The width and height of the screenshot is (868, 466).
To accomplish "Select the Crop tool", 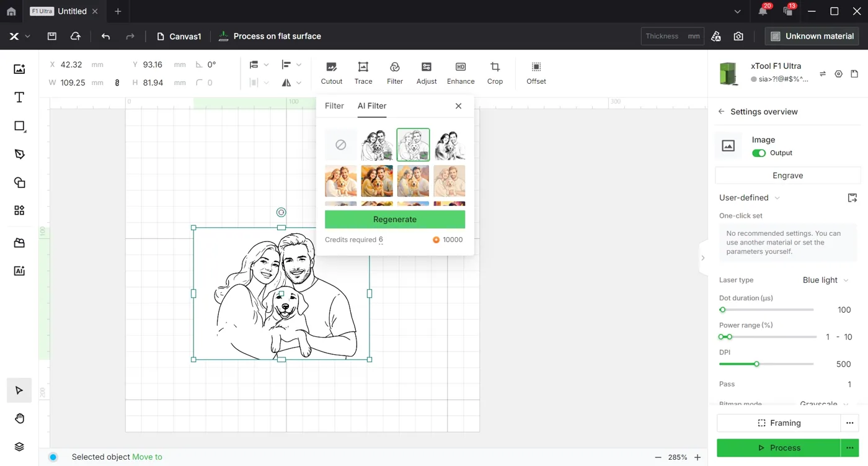I will (495, 73).
